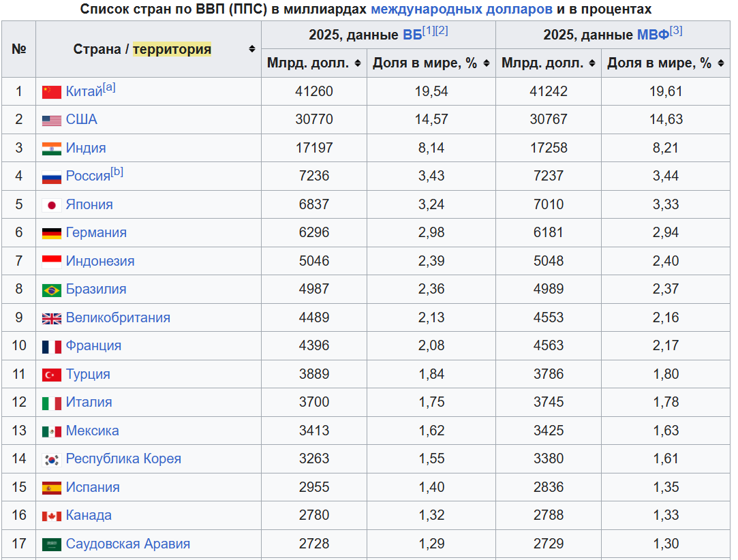Viewport: 738px width, 560px height.
Task: Open note [a] next to Китай
Action: pos(109,87)
